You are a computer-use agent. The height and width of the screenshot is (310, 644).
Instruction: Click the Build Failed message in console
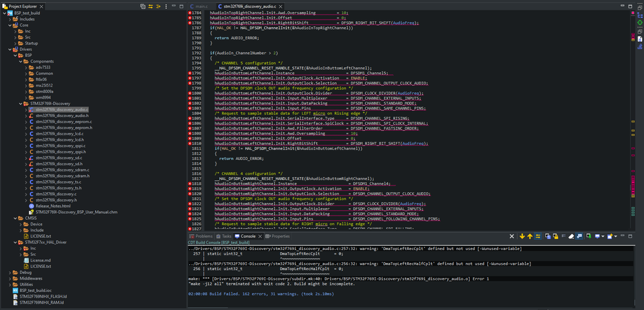[x=261, y=294]
